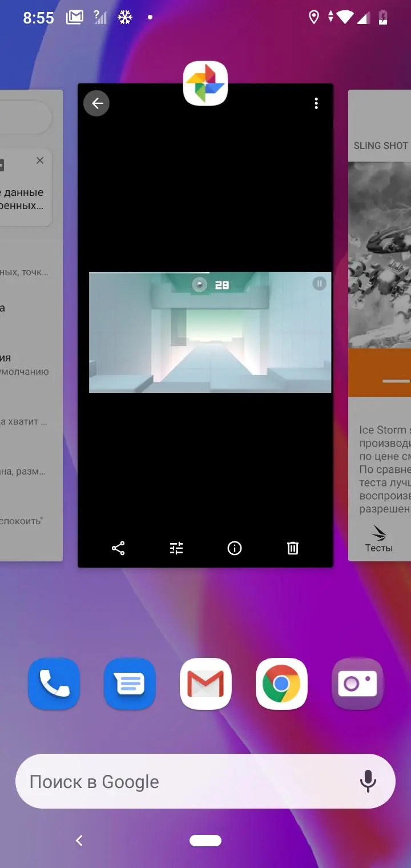Tap the info icon in Photos
Viewport: 411px width, 868px height.
(235, 548)
